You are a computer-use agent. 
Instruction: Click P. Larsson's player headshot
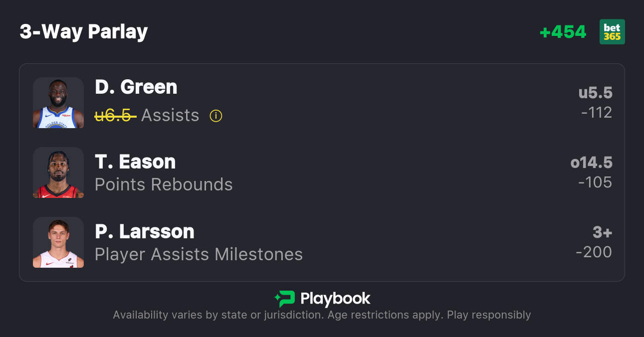(58, 242)
